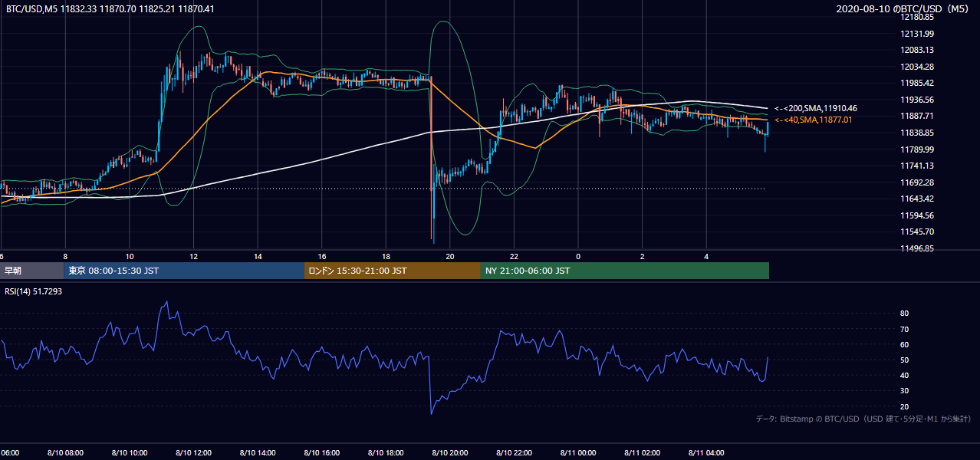
Task: Click the '2020-08-10 のBTC/USD（M5）' chart title
Action: click(904, 8)
